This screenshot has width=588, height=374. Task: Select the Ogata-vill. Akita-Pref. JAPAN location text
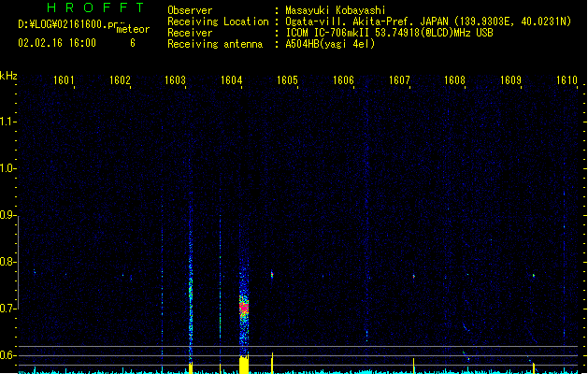[428, 22]
